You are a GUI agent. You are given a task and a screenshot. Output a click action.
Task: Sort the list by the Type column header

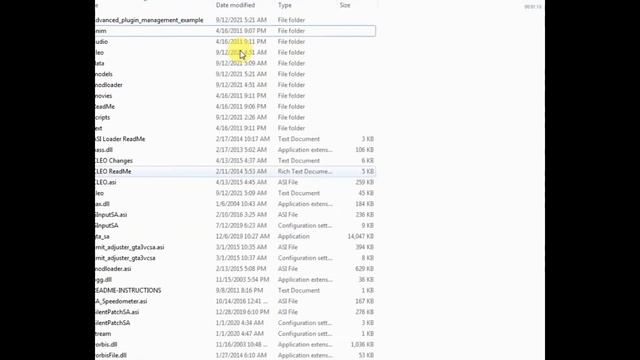click(x=284, y=5)
